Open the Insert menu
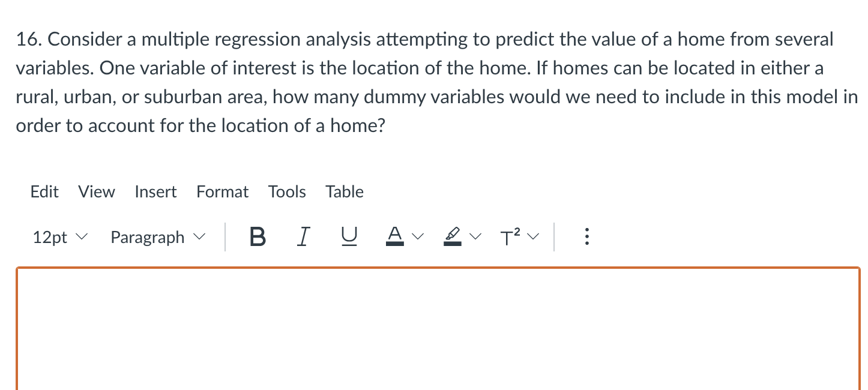Image resolution: width=868 pixels, height=390 pixels. point(155,191)
